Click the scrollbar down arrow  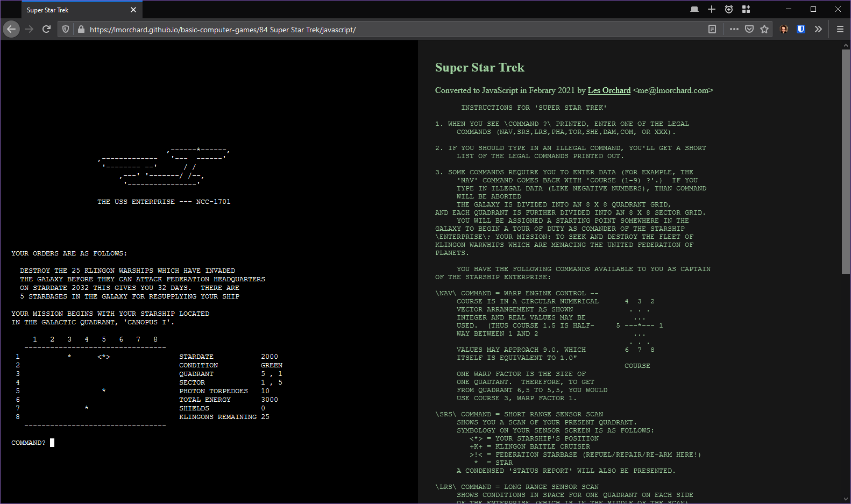[846, 499]
